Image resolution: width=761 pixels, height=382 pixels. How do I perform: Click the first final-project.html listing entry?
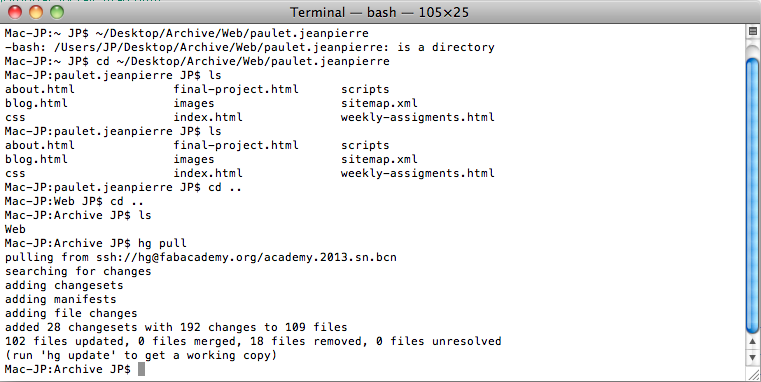236,90
